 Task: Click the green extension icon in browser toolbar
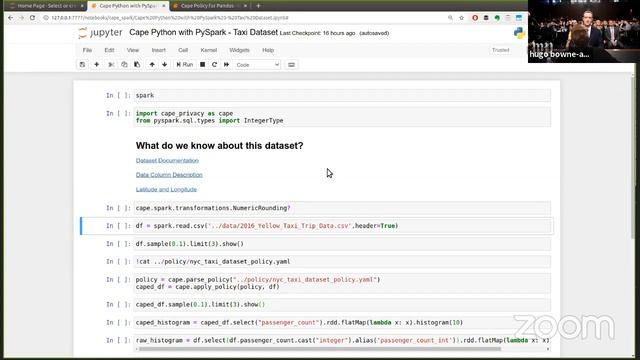point(497,18)
